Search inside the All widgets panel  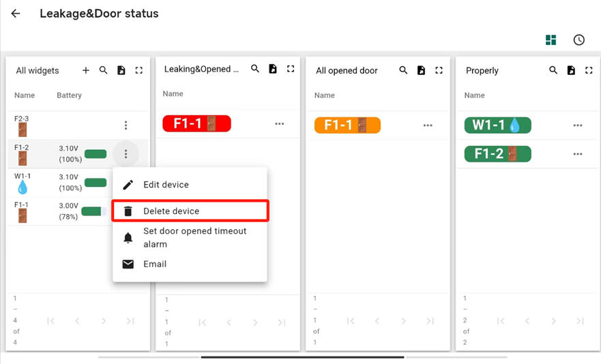(x=104, y=70)
